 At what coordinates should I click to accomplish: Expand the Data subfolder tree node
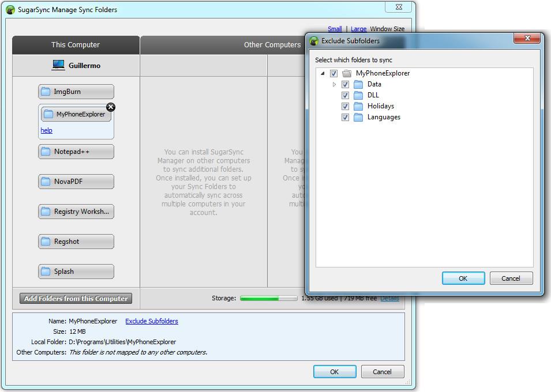click(x=334, y=84)
